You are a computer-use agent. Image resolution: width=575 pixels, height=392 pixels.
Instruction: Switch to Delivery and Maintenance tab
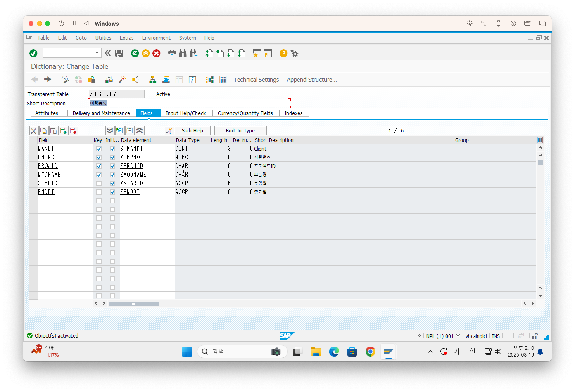click(101, 113)
